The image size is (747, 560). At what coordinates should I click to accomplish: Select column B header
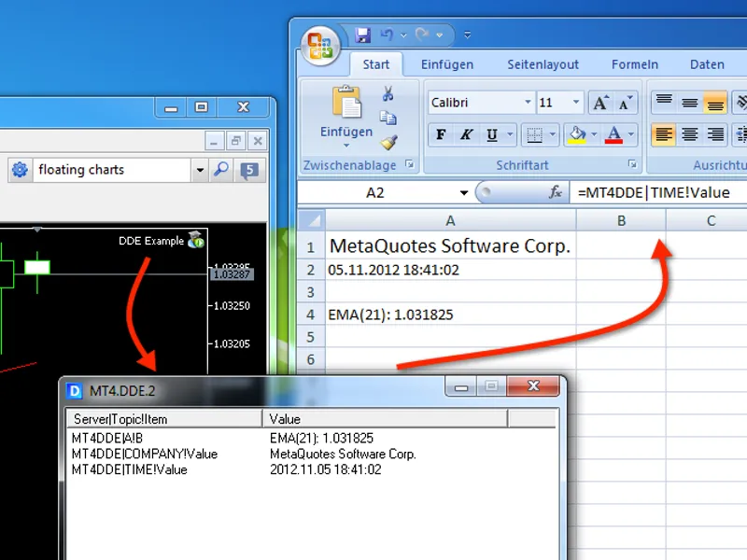click(x=621, y=220)
